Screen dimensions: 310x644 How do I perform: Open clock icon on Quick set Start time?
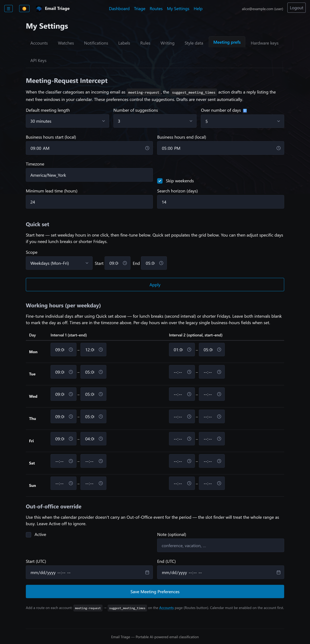(x=125, y=263)
